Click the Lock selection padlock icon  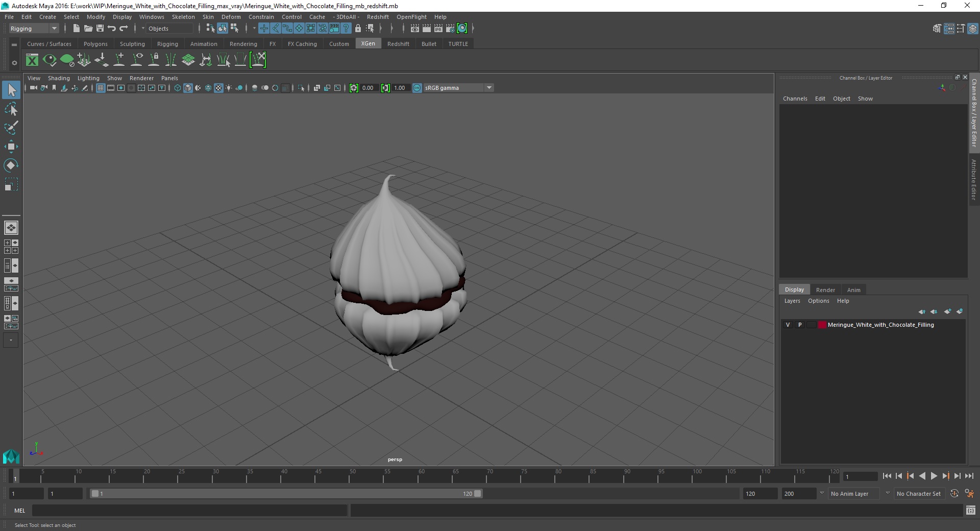click(358, 29)
